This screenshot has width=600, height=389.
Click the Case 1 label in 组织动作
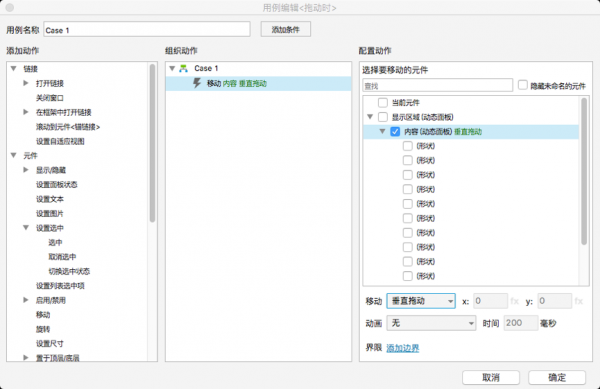click(x=206, y=68)
